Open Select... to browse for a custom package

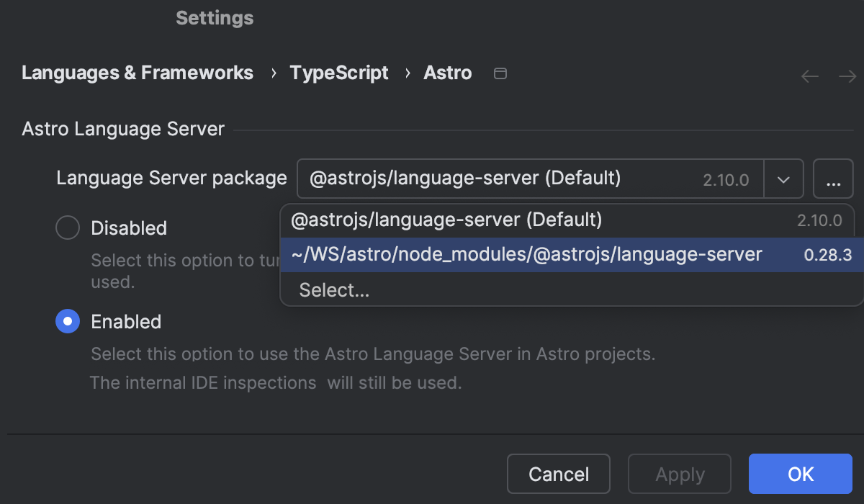[334, 290]
